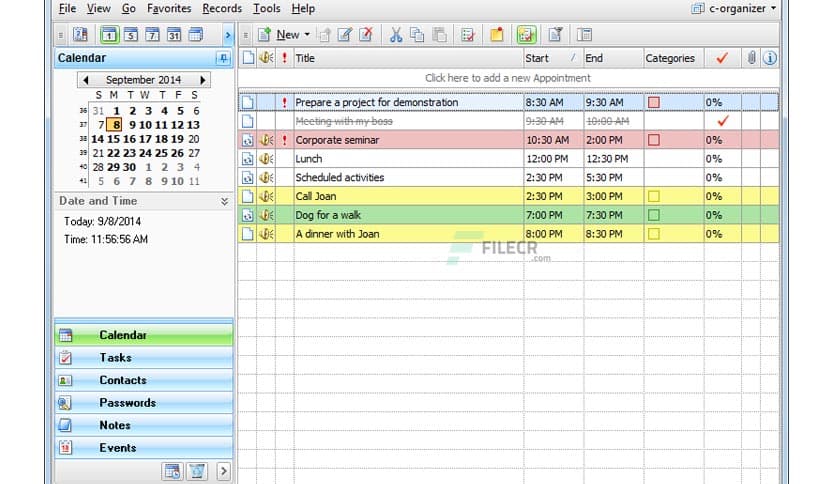
Task: Click the recycle bin icon in bottom bar
Action: [197, 471]
